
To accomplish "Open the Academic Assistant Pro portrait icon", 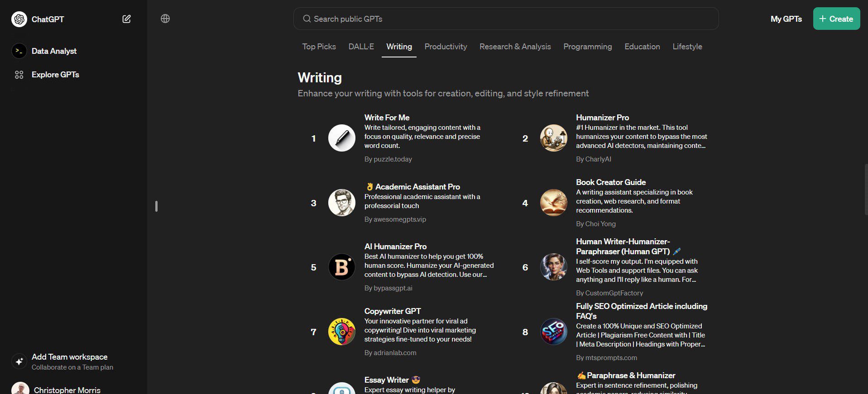I will [341, 203].
